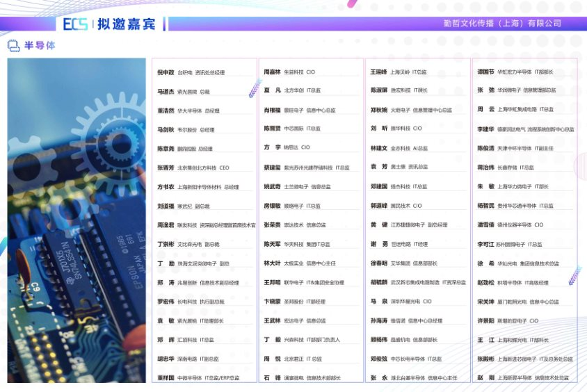The width and height of the screenshot is (587, 392).
Task: Select the 徐春明 艾华集团 row
Action: 404,263
